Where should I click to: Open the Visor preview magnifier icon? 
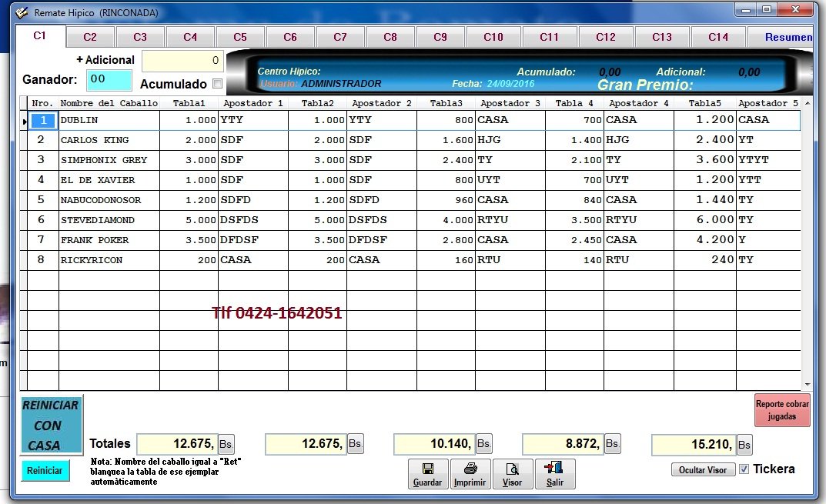(x=513, y=473)
